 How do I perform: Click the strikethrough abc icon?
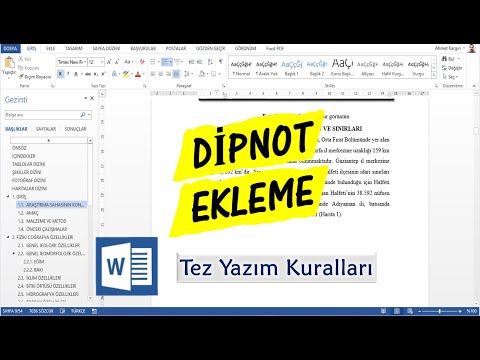point(88,74)
